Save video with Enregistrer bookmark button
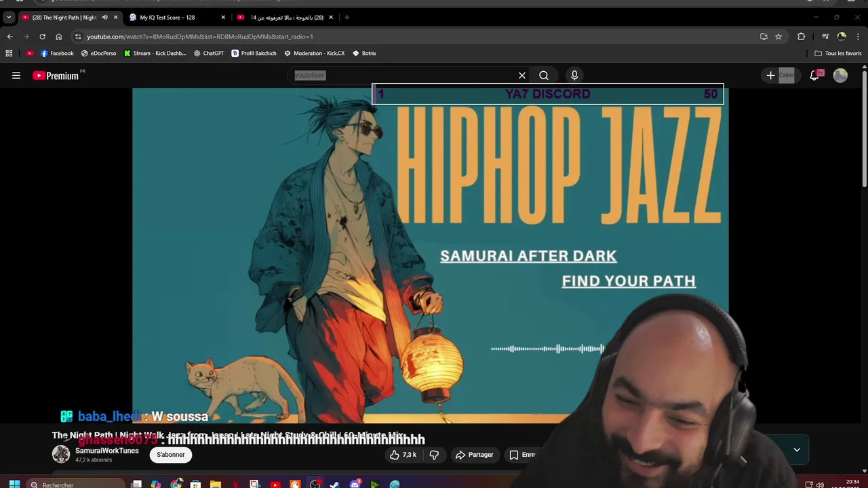The width and height of the screenshot is (868, 488). pyautogui.click(x=522, y=455)
